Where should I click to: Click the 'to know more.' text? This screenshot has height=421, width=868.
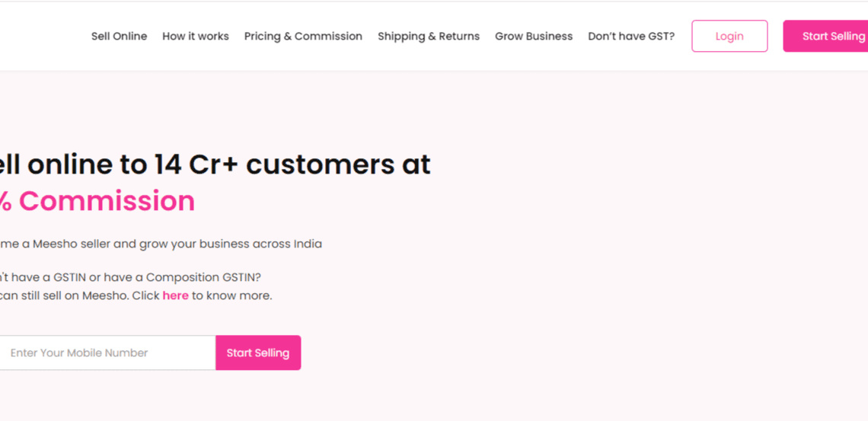(231, 295)
